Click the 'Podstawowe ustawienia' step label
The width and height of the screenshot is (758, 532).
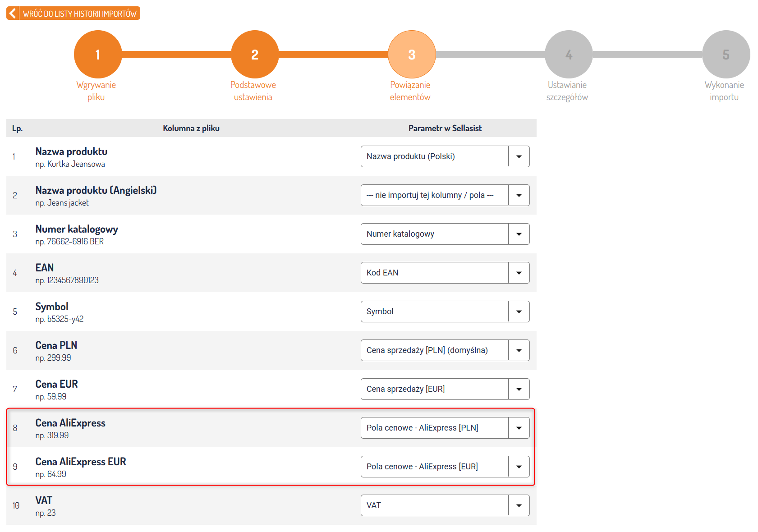click(x=253, y=91)
